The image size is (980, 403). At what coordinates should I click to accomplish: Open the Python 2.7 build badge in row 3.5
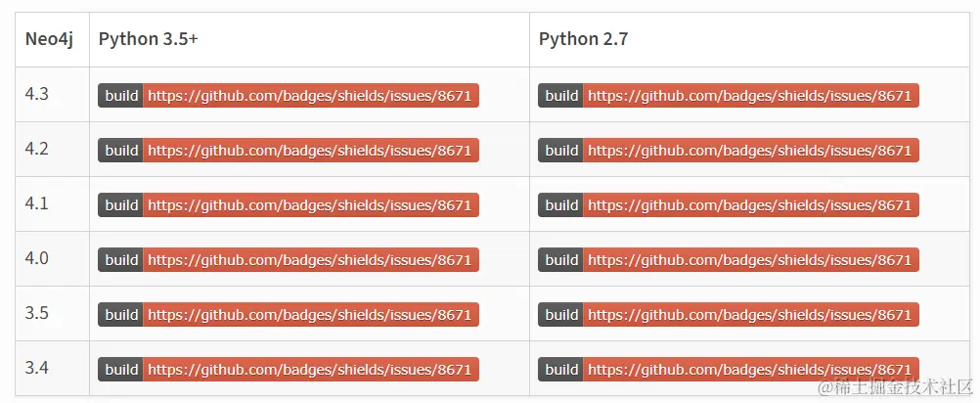[x=729, y=315]
